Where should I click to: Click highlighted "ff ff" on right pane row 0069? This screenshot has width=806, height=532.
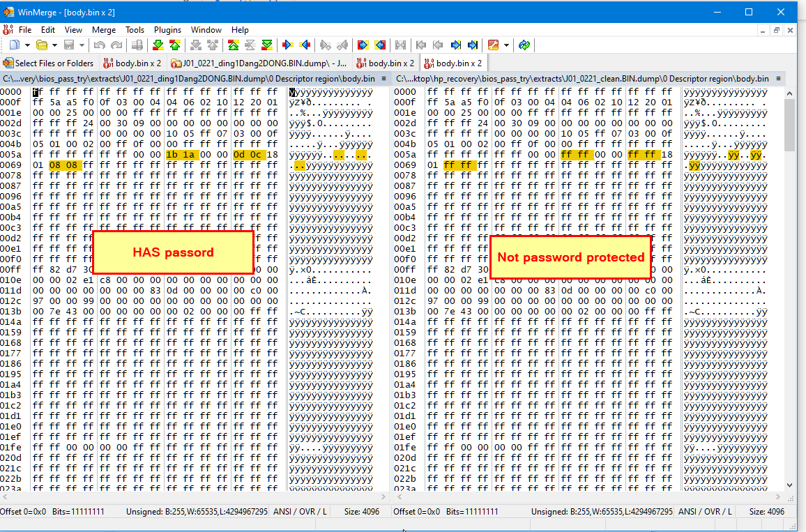(459, 165)
